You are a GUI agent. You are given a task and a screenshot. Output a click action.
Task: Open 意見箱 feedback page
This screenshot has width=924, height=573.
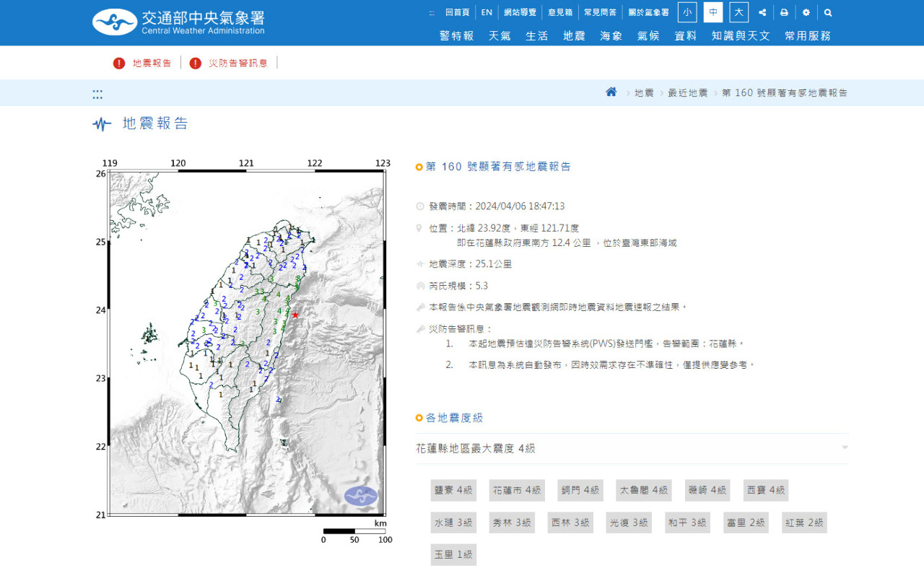pyautogui.click(x=560, y=12)
